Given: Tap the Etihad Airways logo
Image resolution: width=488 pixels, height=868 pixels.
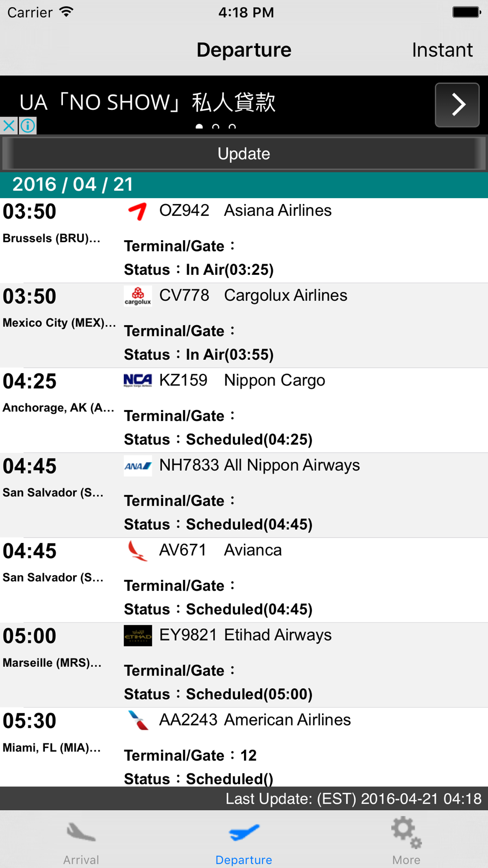Looking at the screenshot, I should [138, 636].
